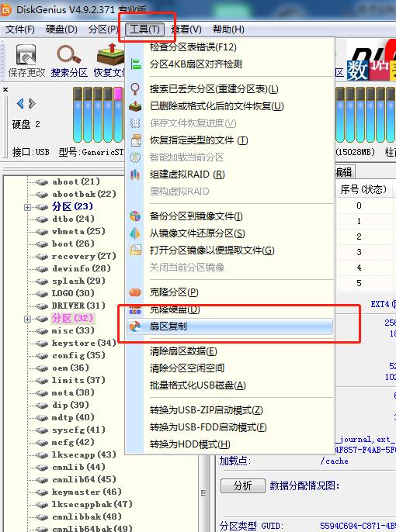The image size is (396, 532).
Task: Click the magenta partition block in disk map
Action: 118,94
